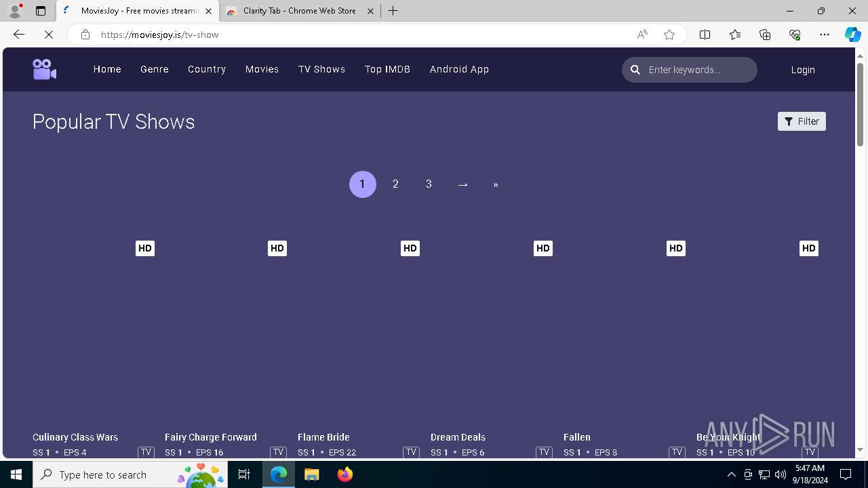868x488 pixels.
Task: Go to Home nav item
Action: 107,69
